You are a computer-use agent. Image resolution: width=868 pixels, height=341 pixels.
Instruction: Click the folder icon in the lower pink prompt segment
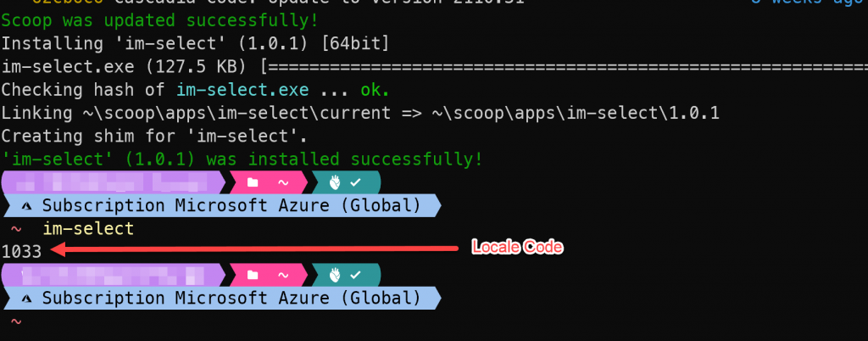(253, 275)
